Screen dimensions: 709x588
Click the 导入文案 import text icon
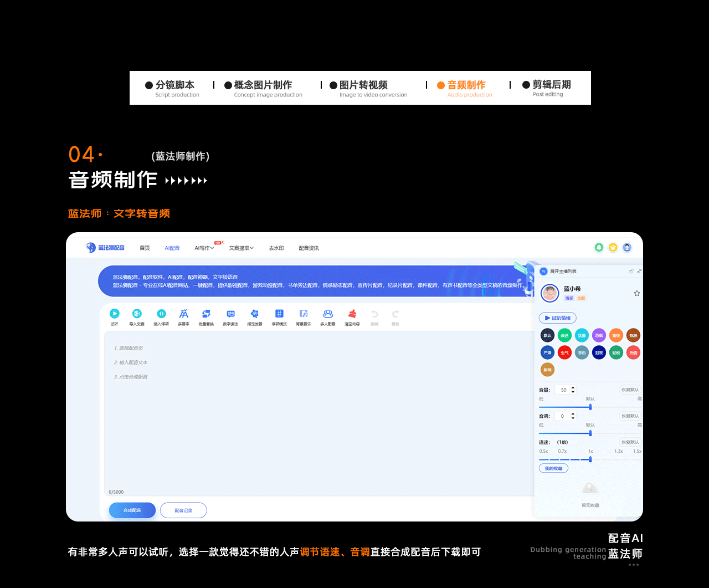(137, 314)
